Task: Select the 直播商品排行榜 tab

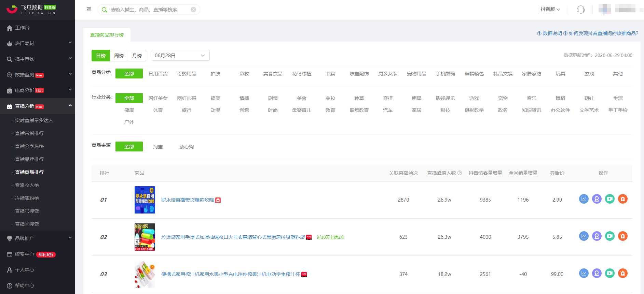Action: pos(107,35)
